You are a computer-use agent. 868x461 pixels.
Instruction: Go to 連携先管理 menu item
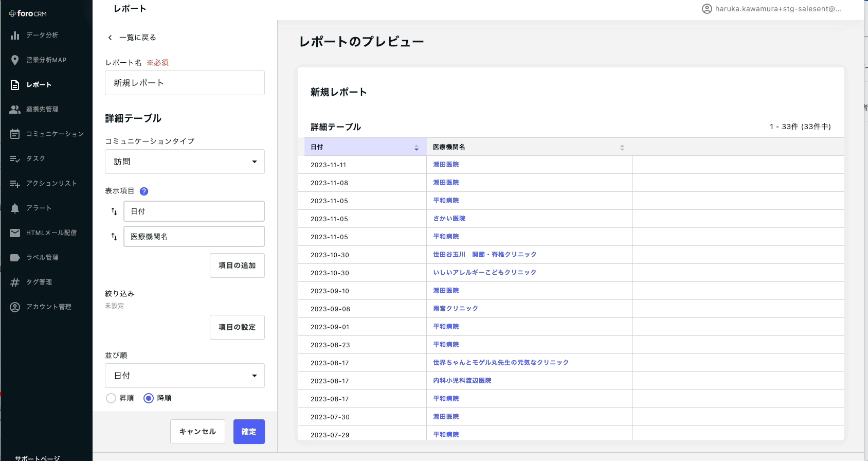(42, 109)
